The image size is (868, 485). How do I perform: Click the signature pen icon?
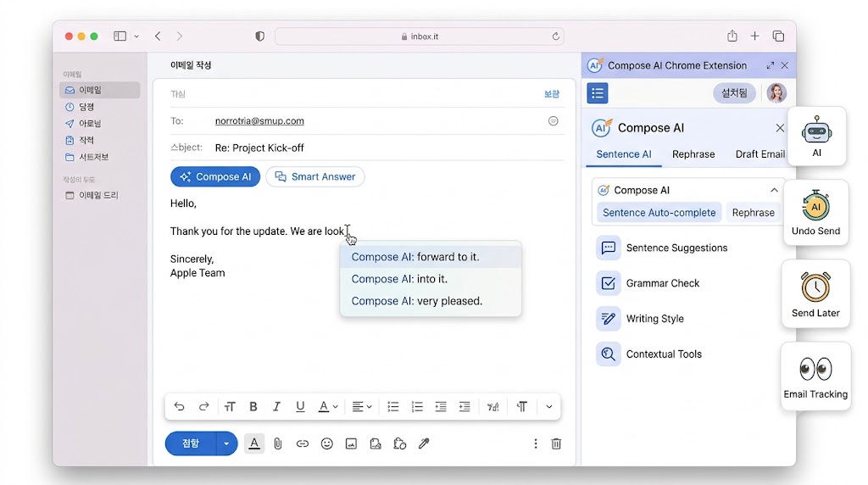pyautogui.click(x=424, y=443)
